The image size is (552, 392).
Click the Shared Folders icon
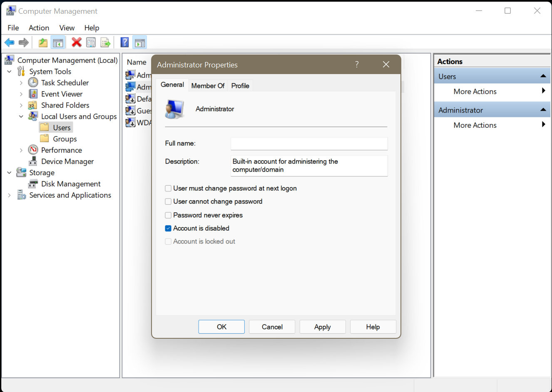(x=33, y=105)
